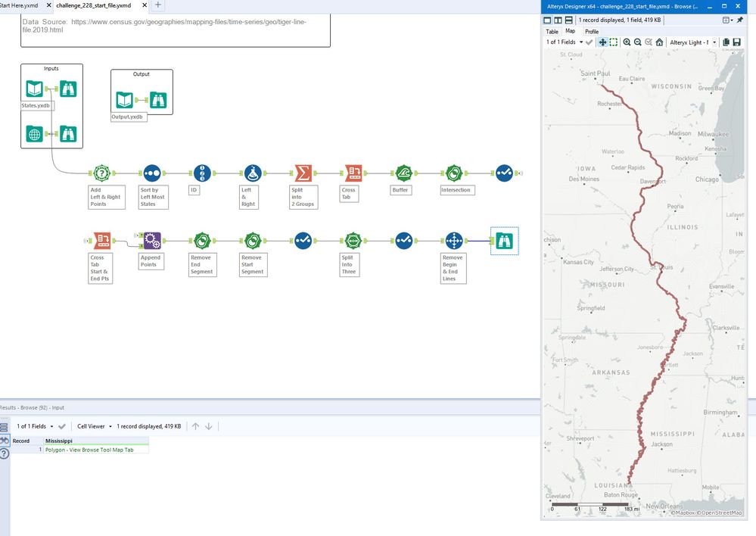Click the Results pane apply checkmark

pos(62,426)
